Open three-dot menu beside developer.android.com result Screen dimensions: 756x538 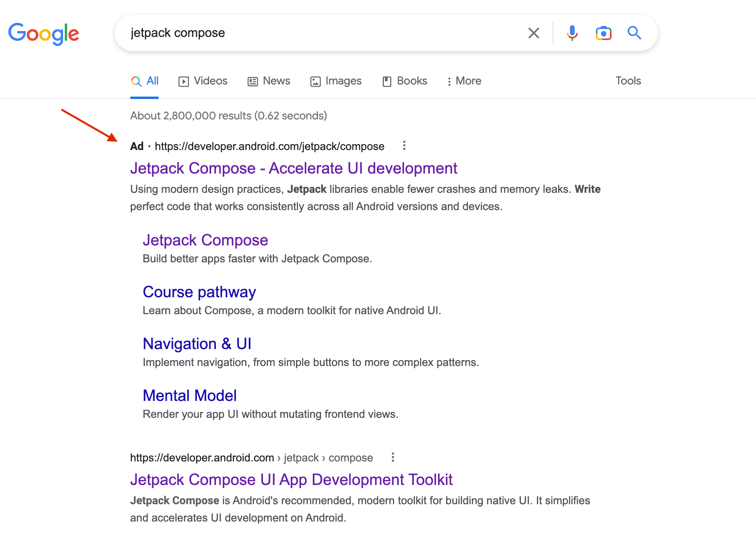[x=393, y=457]
